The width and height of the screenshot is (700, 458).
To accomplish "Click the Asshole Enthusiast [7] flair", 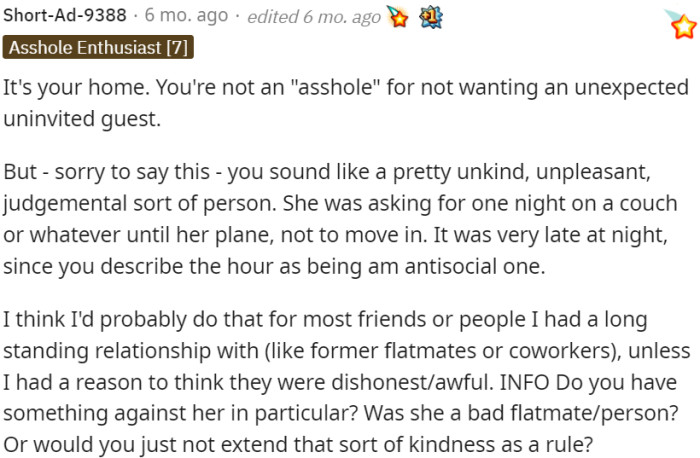I will [x=97, y=47].
